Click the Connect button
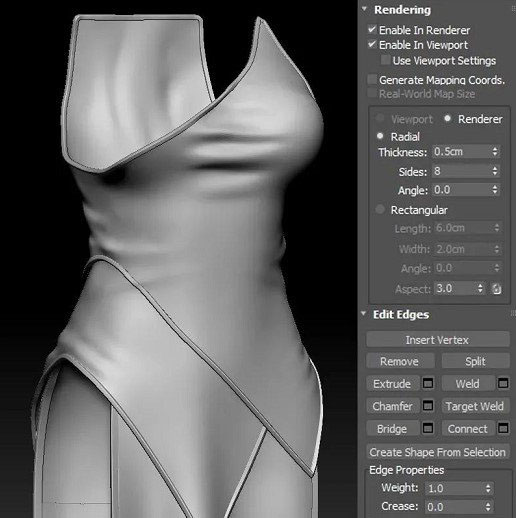The width and height of the screenshot is (516, 518). coord(468,429)
